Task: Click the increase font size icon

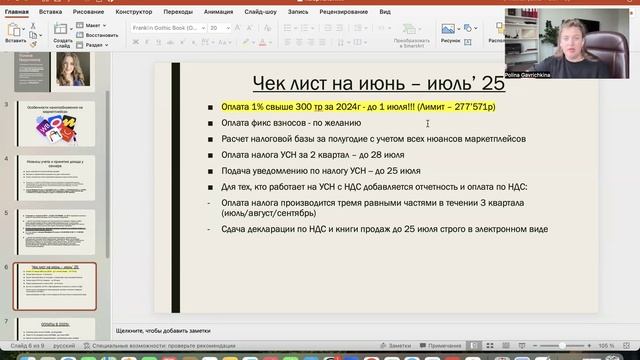Action: point(237,28)
